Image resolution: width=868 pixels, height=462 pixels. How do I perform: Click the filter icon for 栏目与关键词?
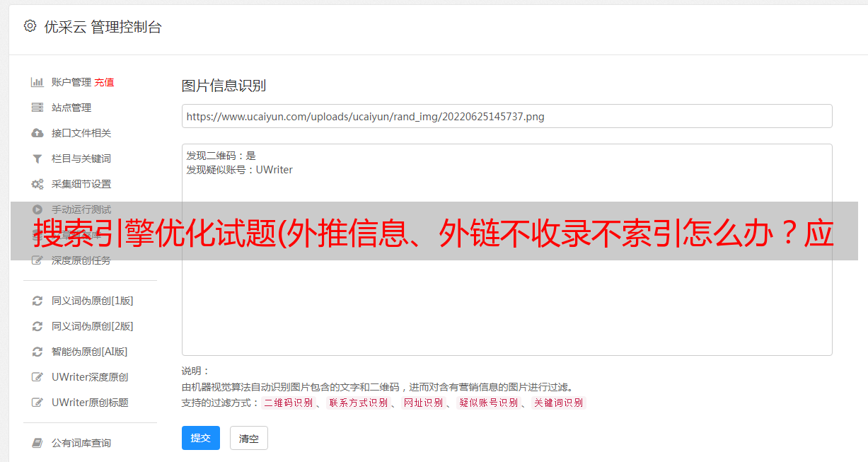37,158
